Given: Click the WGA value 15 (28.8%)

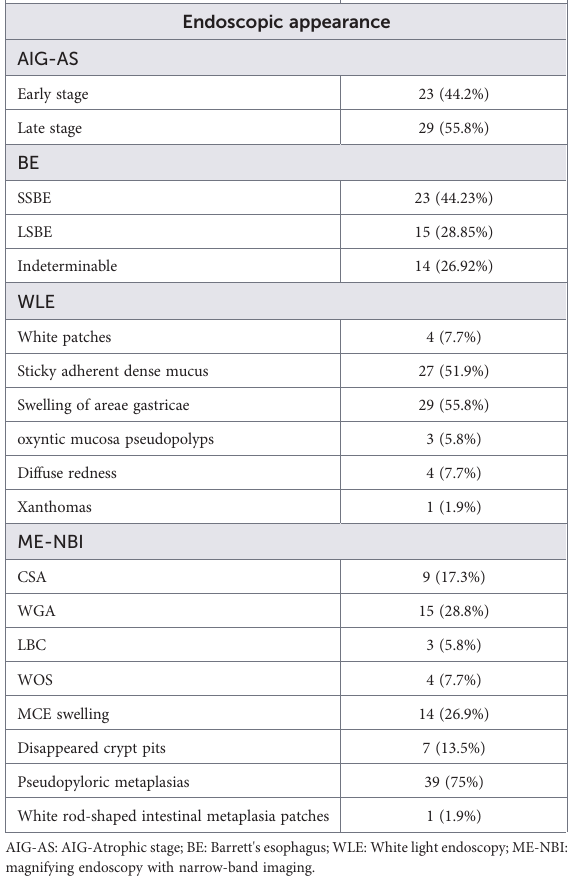Looking at the screenshot, I should pyautogui.click(x=453, y=611).
